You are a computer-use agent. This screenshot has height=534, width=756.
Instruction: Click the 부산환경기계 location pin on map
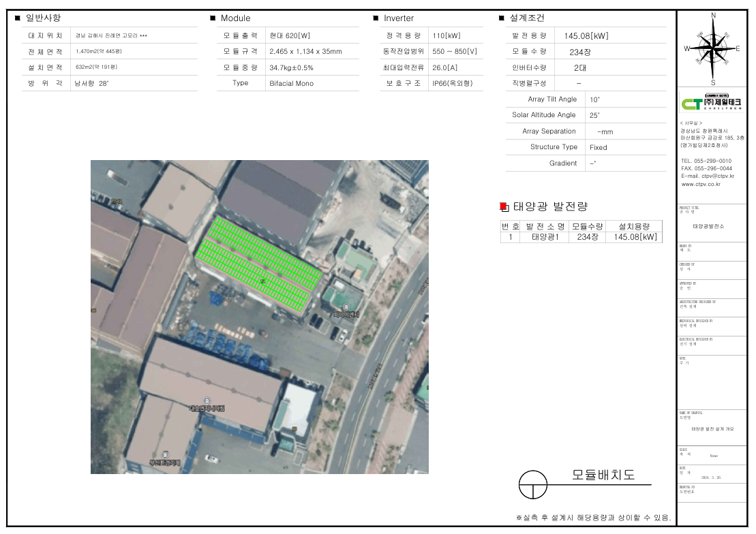coord(165,454)
